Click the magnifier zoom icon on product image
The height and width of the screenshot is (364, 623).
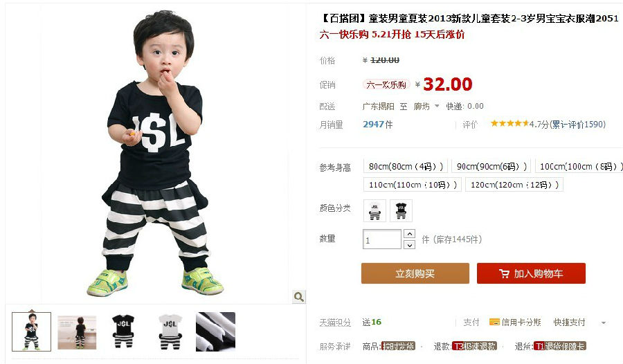tap(299, 296)
